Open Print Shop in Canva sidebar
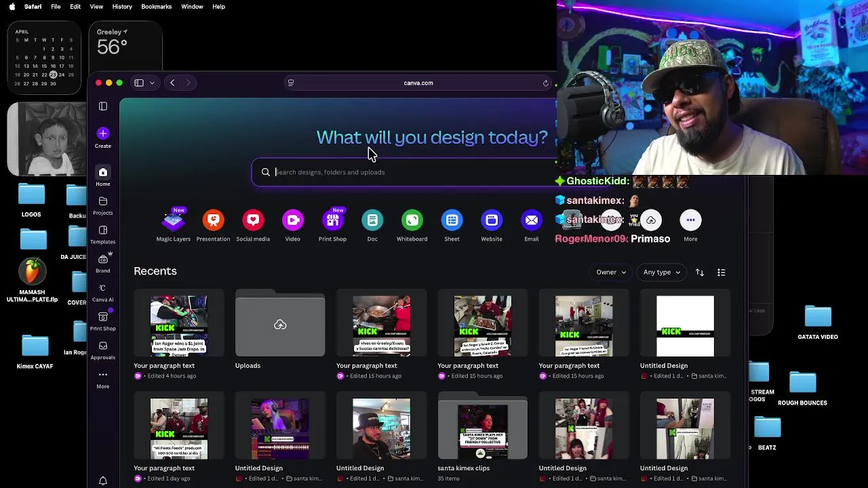This screenshot has height=488, width=868. click(x=103, y=321)
